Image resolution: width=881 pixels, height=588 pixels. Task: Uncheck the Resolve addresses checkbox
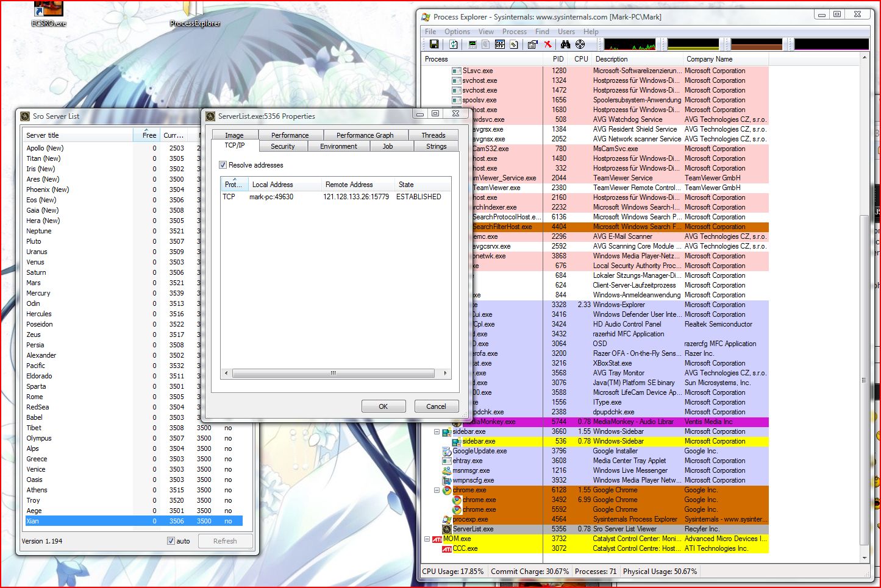click(x=223, y=165)
